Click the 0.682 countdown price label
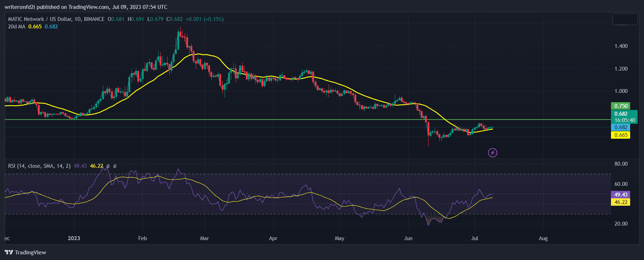The height and width of the screenshot is (260, 644). [x=624, y=117]
